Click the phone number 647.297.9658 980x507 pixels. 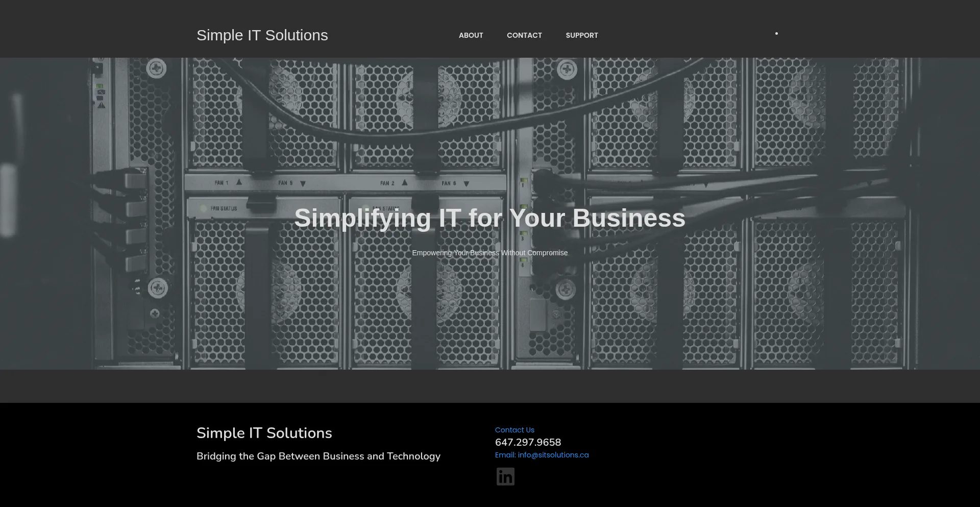(528, 442)
